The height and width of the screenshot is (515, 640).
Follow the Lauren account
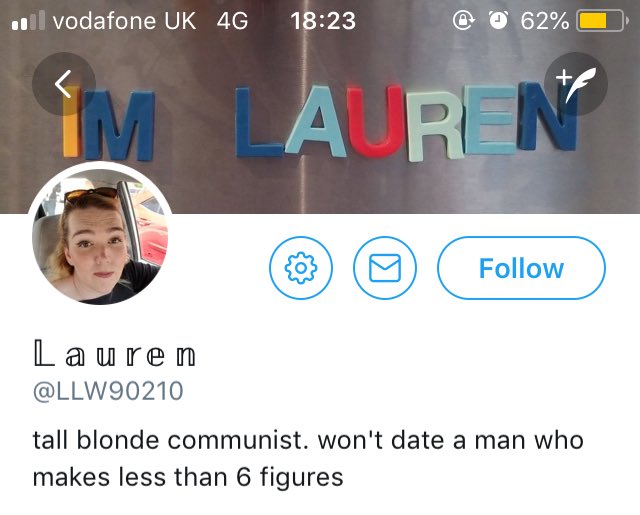521,268
